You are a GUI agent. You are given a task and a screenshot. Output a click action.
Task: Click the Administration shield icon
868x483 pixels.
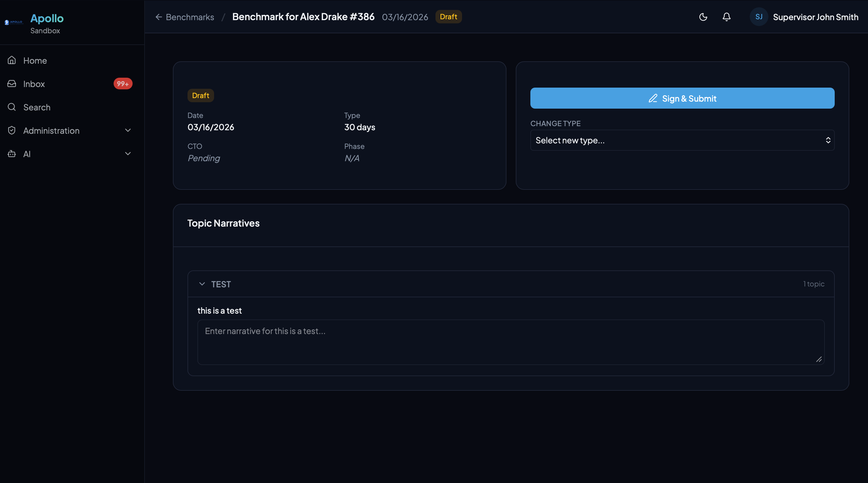point(12,130)
